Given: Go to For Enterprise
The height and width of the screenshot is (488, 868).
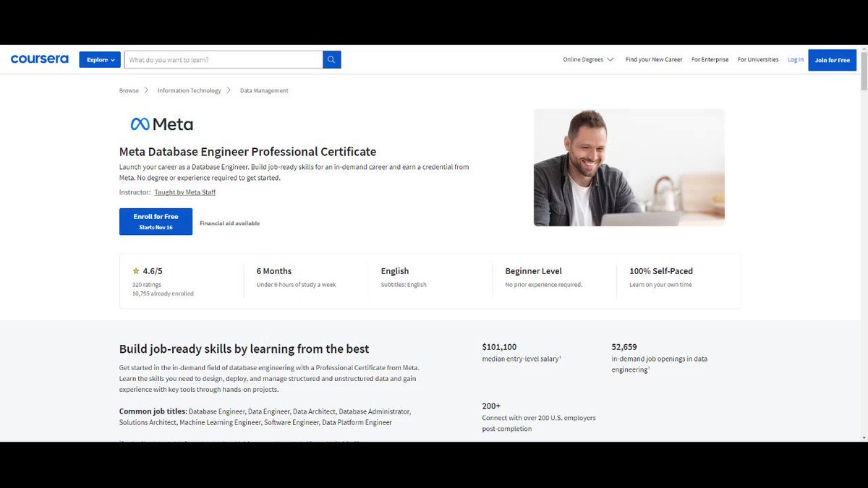Looking at the screenshot, I should [x=710, y=59].
